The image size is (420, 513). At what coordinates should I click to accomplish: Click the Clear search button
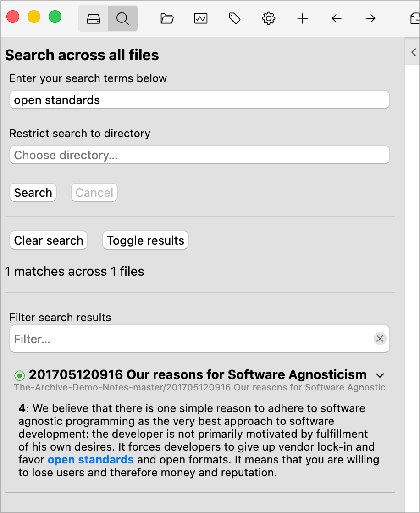[49, 240]
